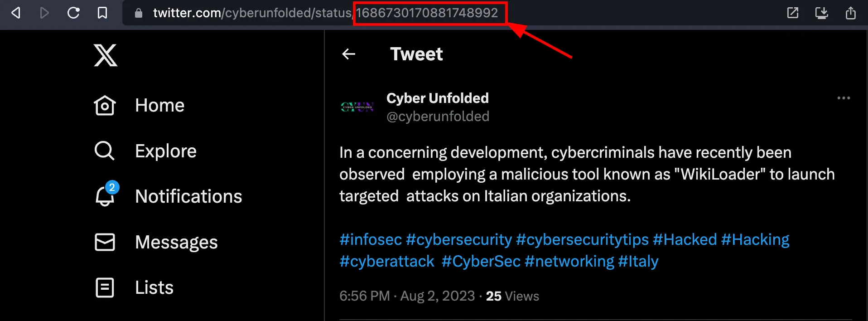Bookmark this page using bookmark icon
This screenshot has width=868, height=321.
(102, 13)
